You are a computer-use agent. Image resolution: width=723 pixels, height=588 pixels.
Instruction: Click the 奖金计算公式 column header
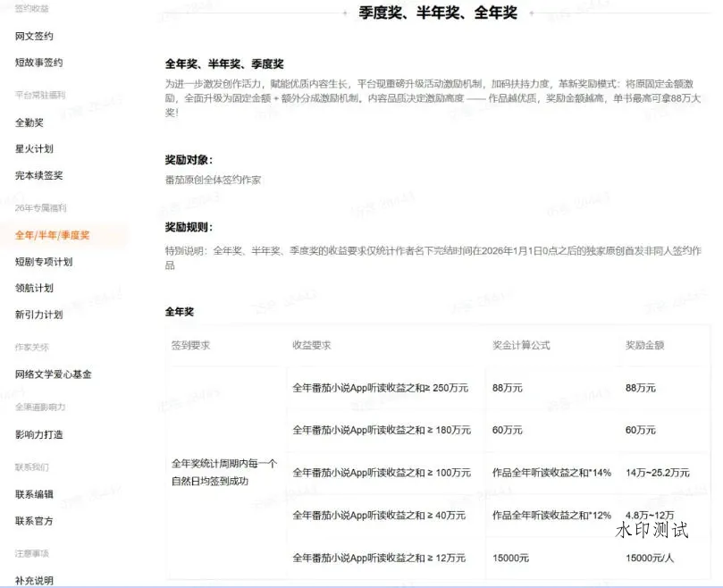coord(521,345)
